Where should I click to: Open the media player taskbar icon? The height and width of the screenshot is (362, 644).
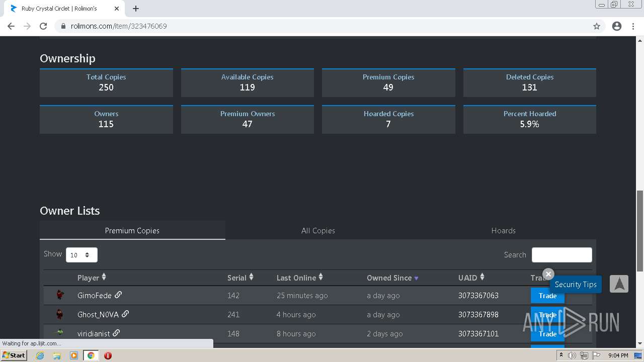pos(73,355)
